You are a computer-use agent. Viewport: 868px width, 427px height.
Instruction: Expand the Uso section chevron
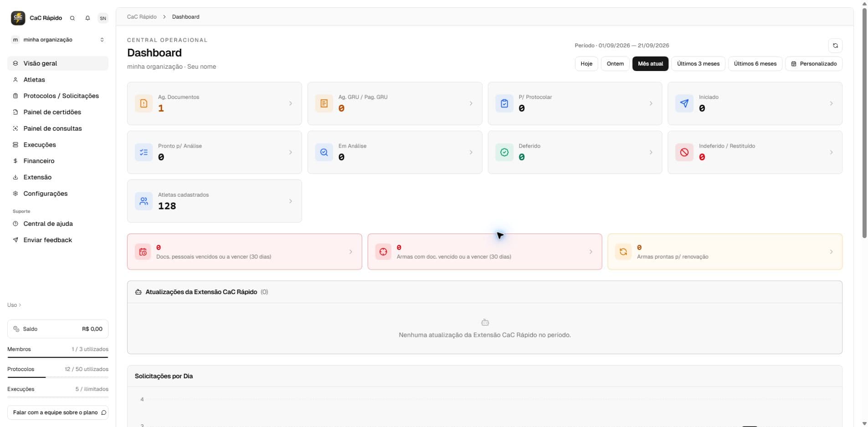click(20, 305)
